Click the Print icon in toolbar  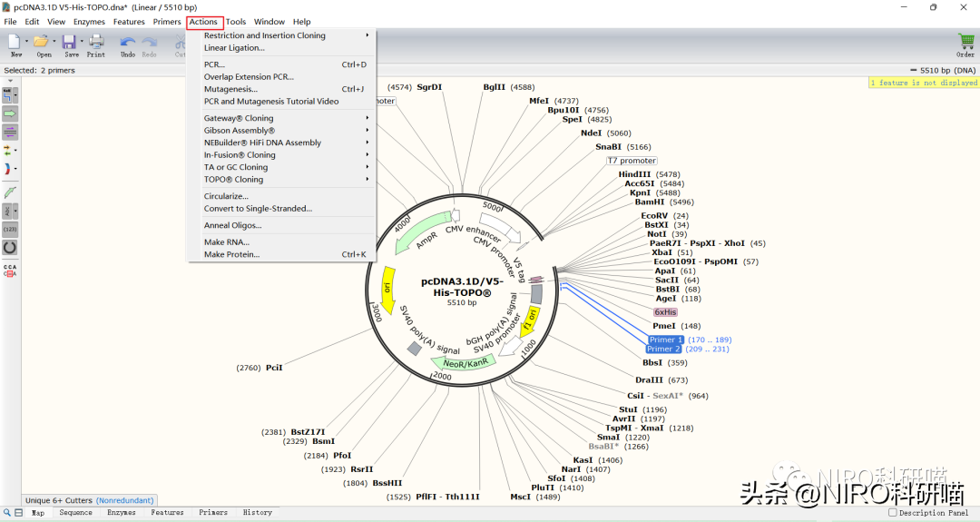pos(96,42)
